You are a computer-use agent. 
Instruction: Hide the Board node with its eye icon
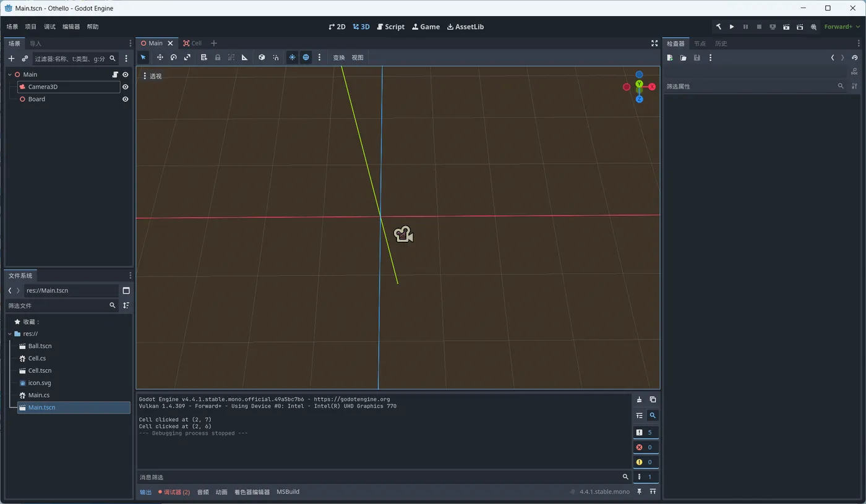tap(125, 99)
